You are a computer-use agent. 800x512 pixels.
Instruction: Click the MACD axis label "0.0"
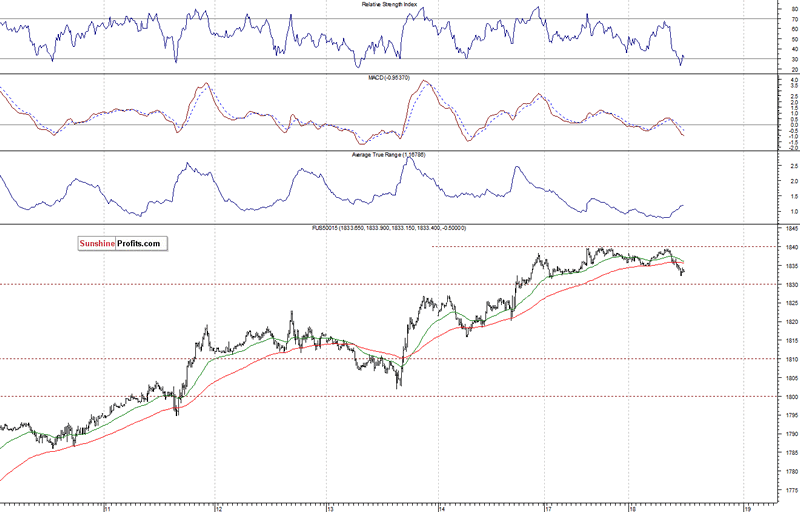point(794,125)
